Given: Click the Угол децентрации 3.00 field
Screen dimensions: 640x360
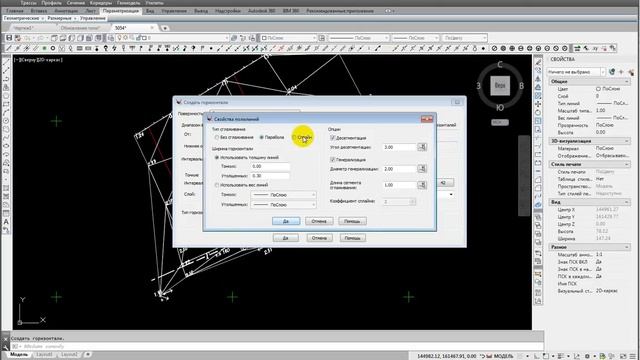Looking at the screenshot, I should tap(399, 147).
